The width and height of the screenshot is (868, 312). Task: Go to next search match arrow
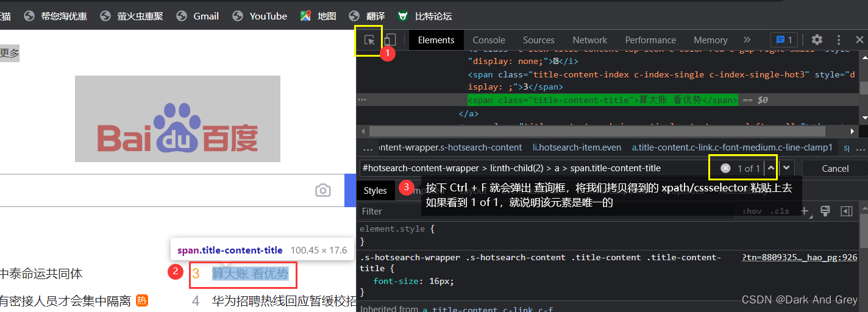787,168
